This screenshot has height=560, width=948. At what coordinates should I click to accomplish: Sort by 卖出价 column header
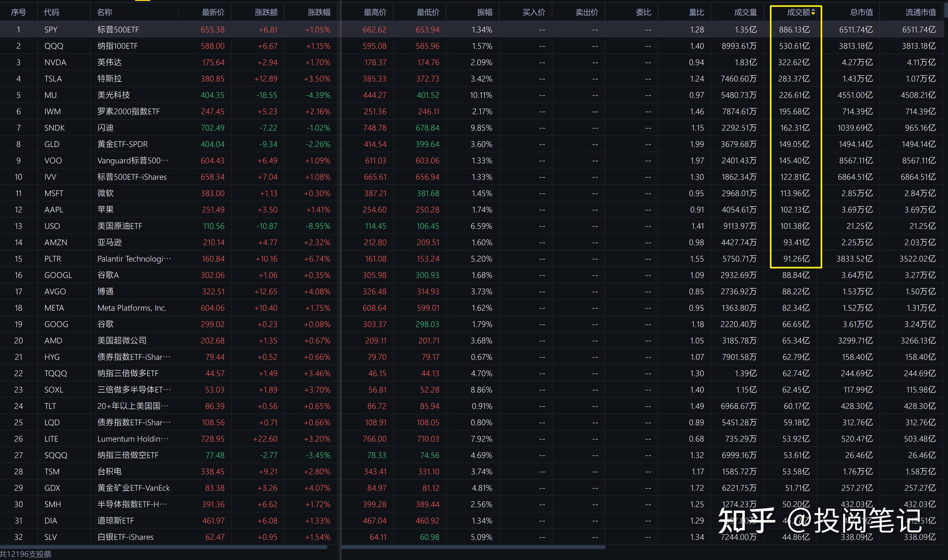tap(587, 13)
